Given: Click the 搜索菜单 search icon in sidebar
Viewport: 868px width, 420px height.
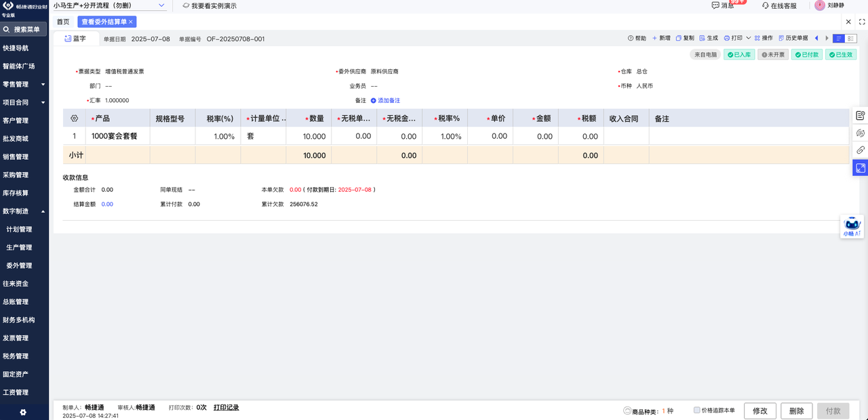Looking at the screenshot, I should click(6, 29).
